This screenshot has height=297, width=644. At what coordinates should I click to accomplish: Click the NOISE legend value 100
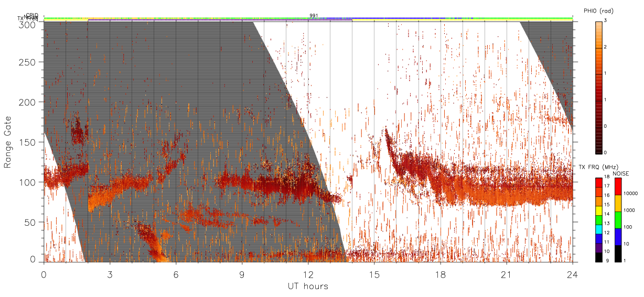pyautogui.click(x=628, y=227)
